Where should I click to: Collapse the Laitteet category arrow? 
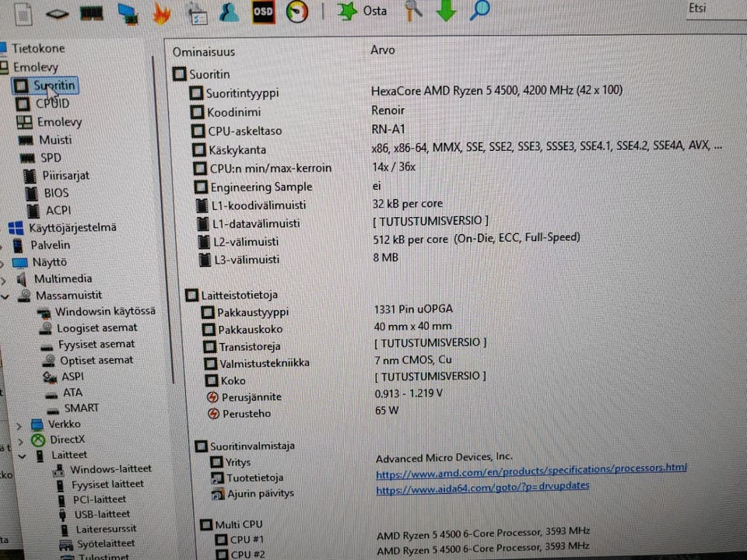[x=22, y=457]
